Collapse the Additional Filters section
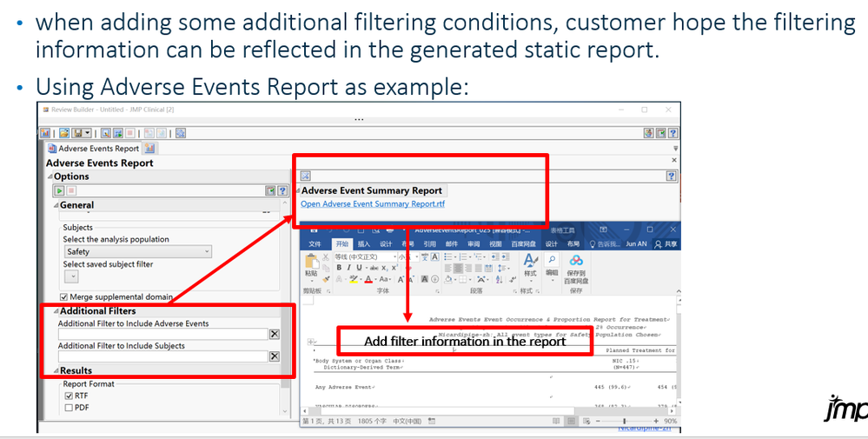Viewport: 868px width, 439px height. click(x=56, y=311)
